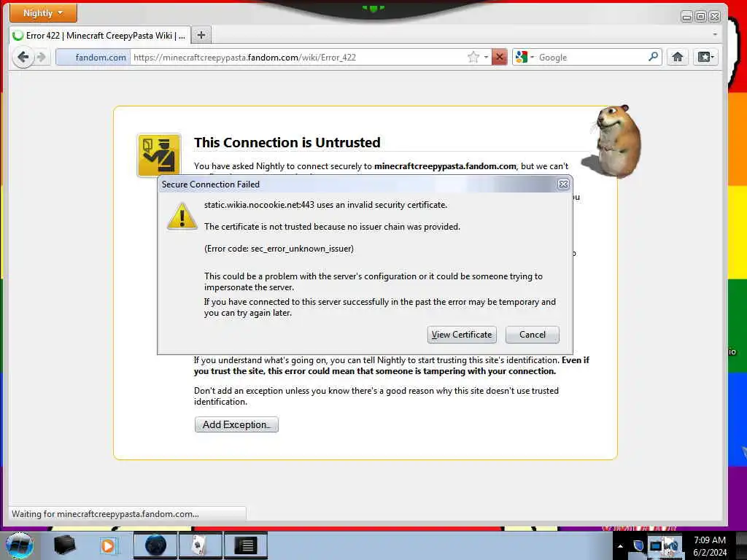The image size is (747, 560).
Task: Click the Secure Connection Failed title
Action: [211, 184]
